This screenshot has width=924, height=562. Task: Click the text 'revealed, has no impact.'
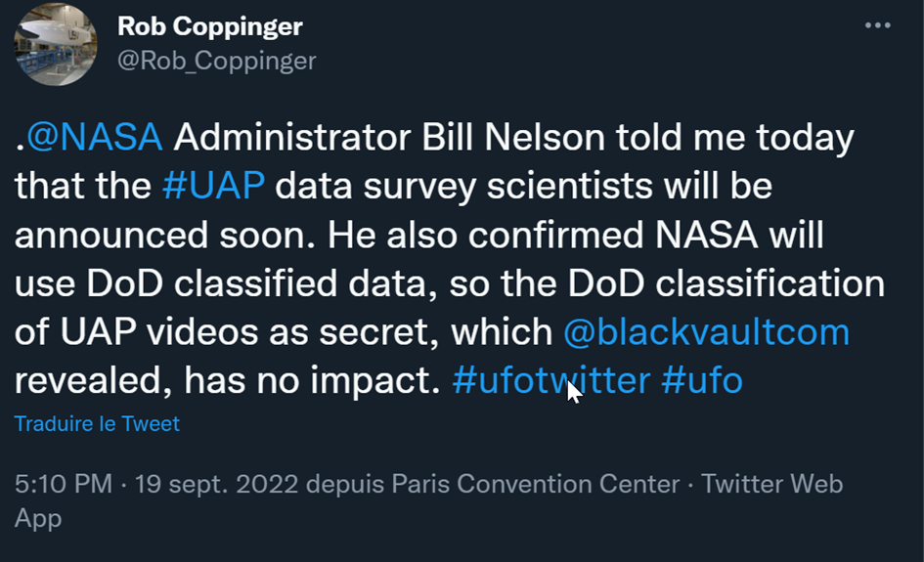(x=228, y=380)
